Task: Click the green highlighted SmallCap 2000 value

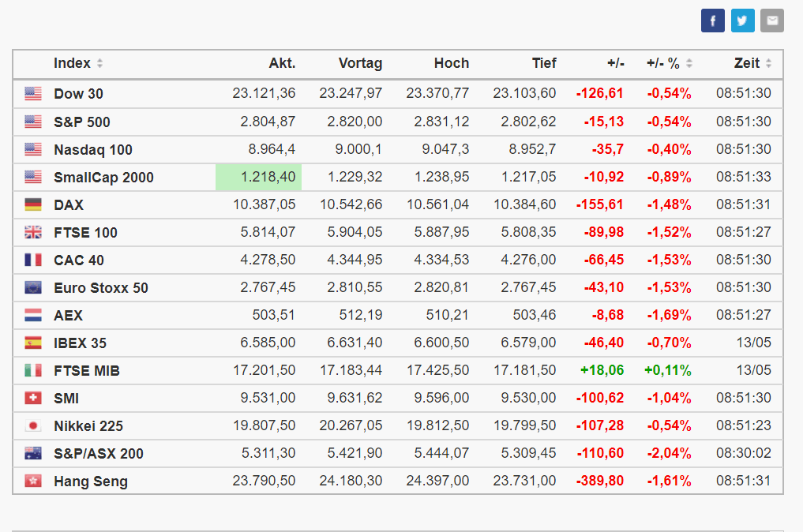Action: (258, 177)
